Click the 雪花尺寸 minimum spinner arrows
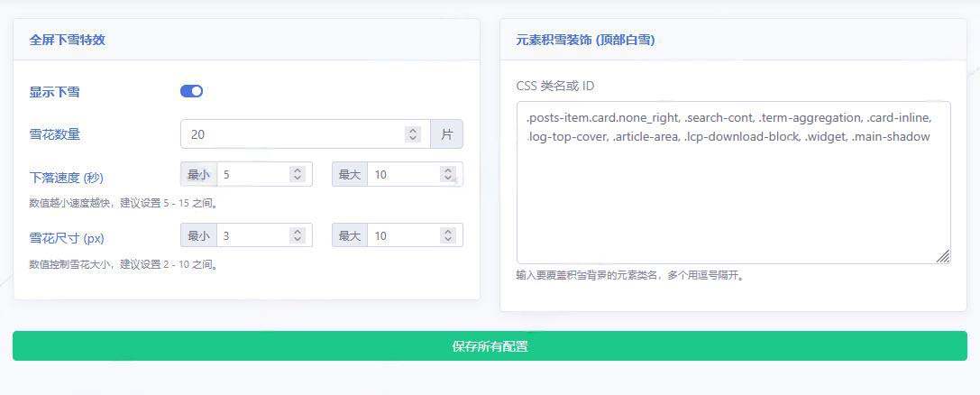Screen dimensions: 980x395 click(x=297, y=235)
